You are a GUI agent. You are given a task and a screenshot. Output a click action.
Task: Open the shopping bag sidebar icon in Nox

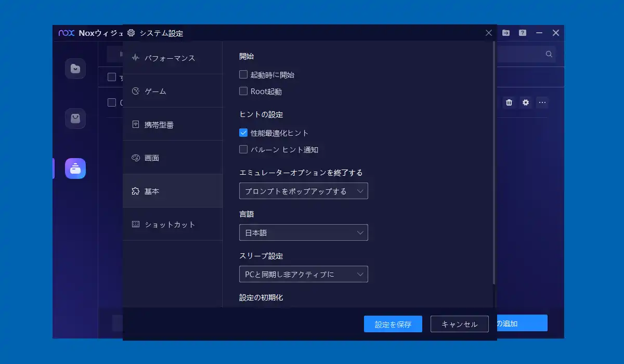[x=75, y=119]
